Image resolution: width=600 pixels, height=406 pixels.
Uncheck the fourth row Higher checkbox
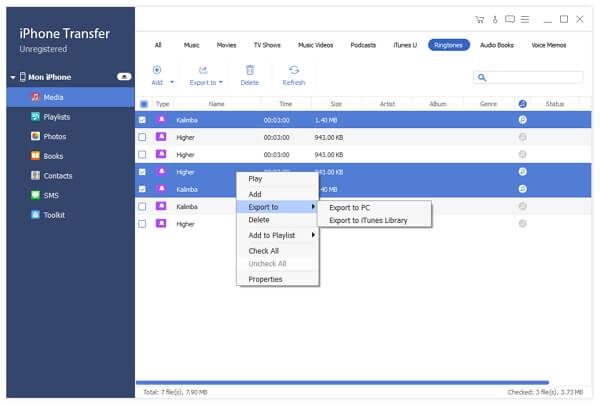[142, 172]
